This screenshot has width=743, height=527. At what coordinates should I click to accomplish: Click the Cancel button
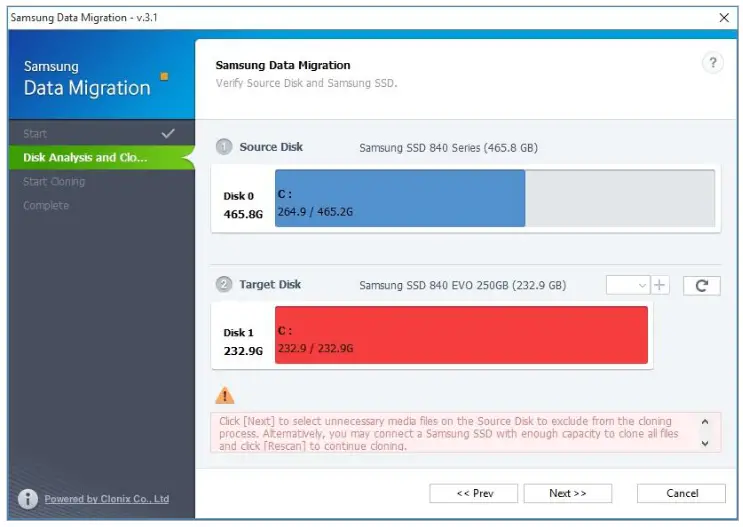click(681, 493)
